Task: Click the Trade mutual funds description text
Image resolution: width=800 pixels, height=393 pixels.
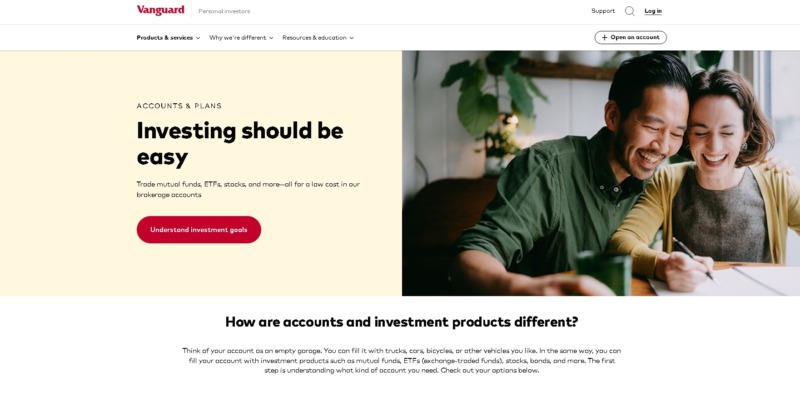Action: pyautogui.click(x=248, y=189)
